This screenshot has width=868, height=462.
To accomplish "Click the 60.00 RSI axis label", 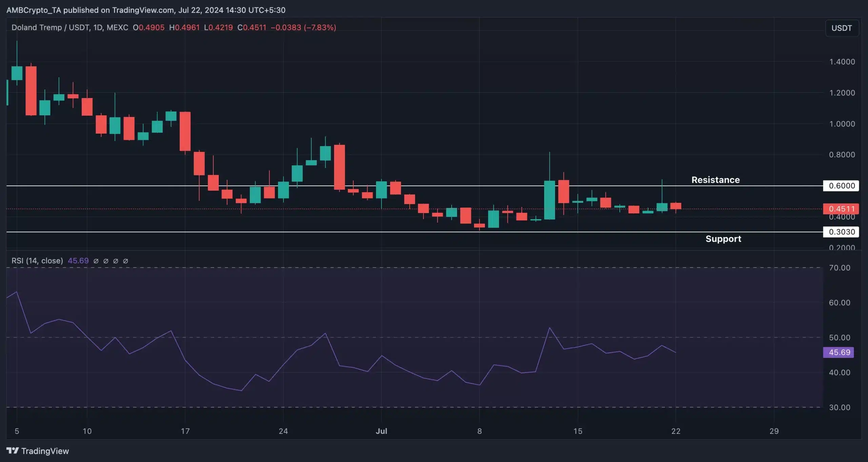I will 840,303.
